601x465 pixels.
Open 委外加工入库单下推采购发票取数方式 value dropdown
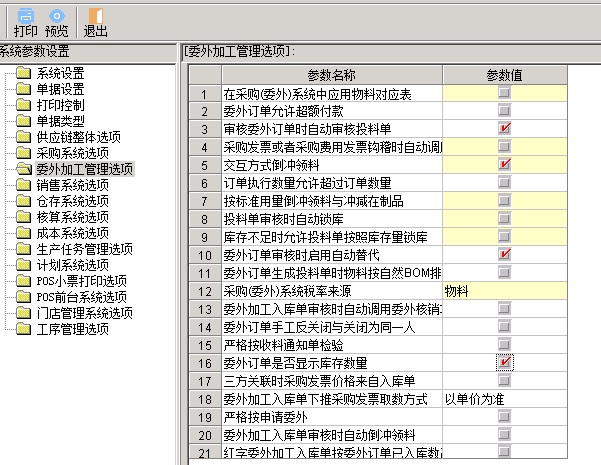coord(504,398)
